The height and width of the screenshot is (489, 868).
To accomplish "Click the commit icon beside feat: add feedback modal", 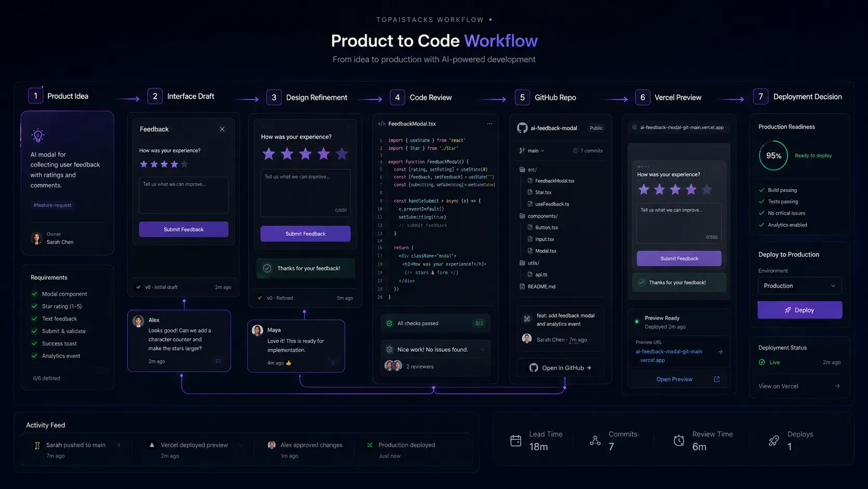I will tap(527, 319).
